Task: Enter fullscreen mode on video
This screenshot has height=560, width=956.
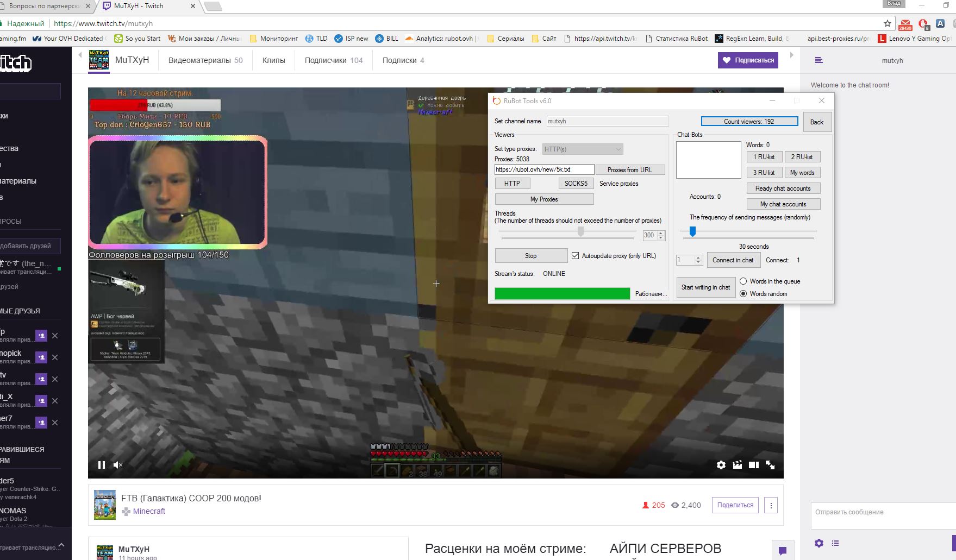Action: tap(770, 465)
